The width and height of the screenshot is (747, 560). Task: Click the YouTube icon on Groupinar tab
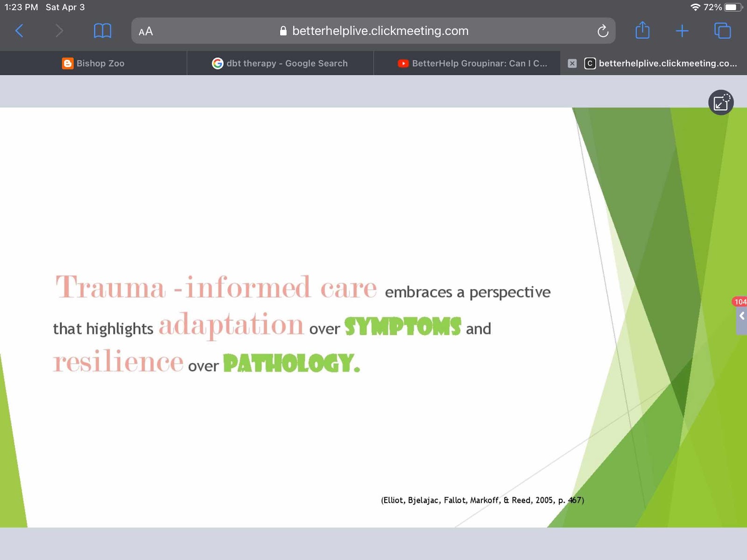coord(403,63)
